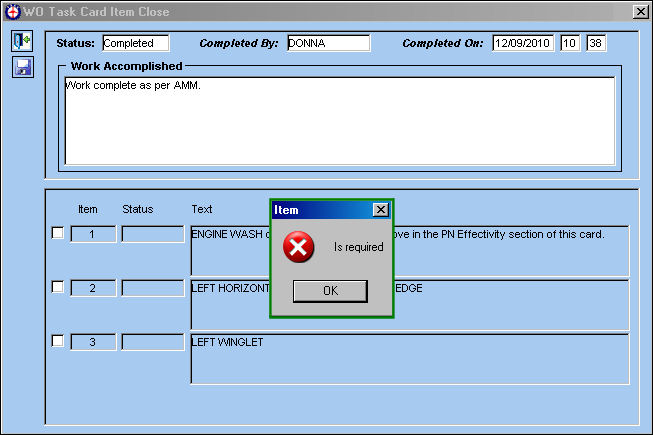Screen dimensions: 653x435
Task: Tick the checkbox for item 2
Action: [58, 287]
